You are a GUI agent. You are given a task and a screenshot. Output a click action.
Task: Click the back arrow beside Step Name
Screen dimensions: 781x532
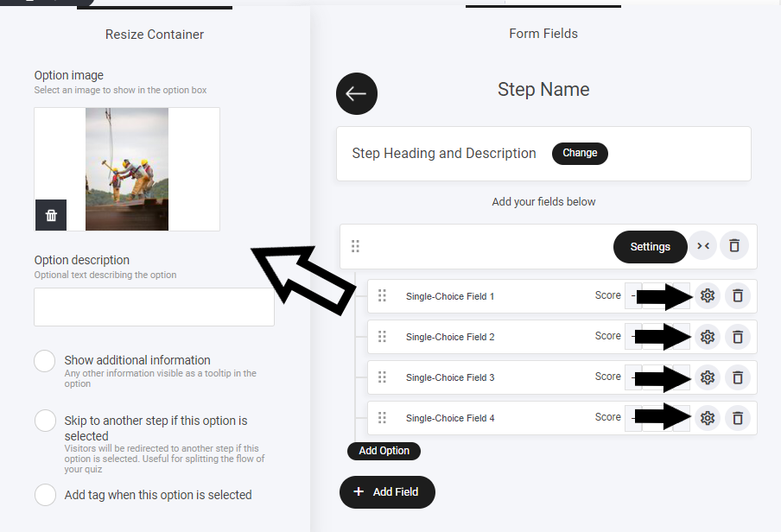coord(356,94)
